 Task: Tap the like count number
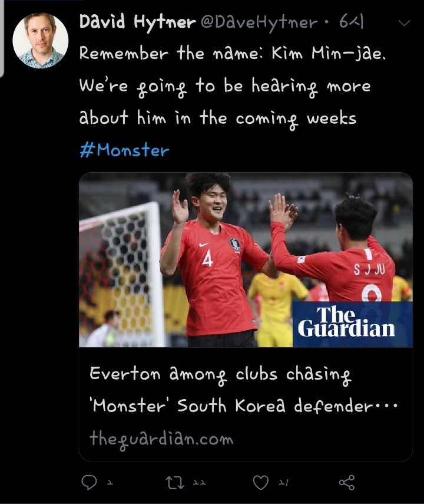[284, 483]
